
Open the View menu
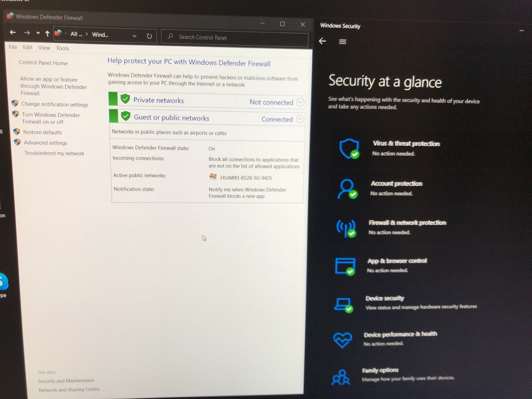[x=44, y=48]
